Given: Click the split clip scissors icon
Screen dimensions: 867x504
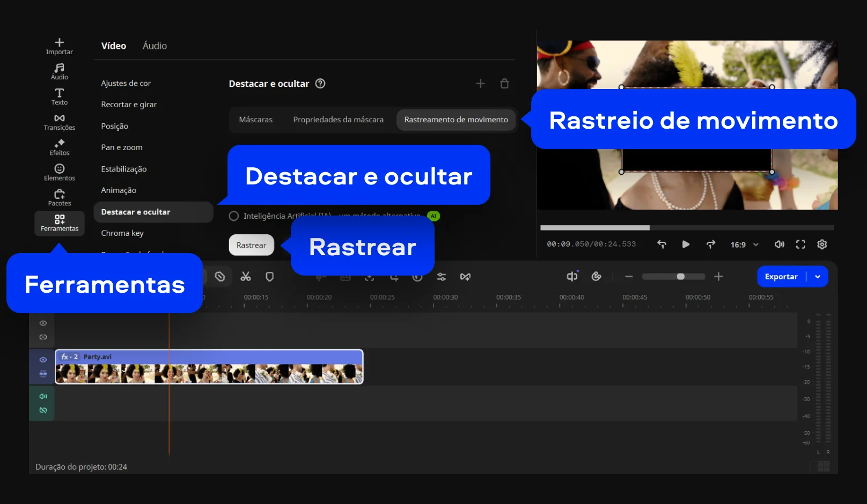Looking at the screenshot, I should point(246,277).
